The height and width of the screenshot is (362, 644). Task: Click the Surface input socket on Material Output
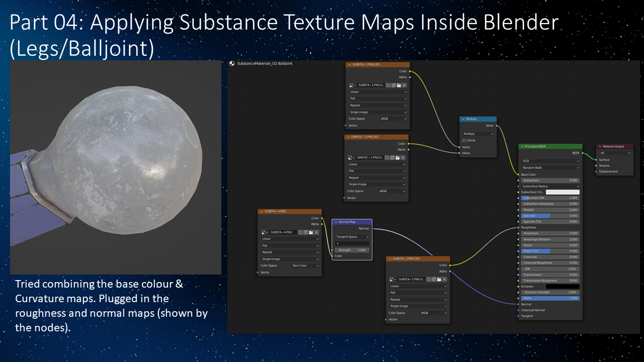pos(596,160)
